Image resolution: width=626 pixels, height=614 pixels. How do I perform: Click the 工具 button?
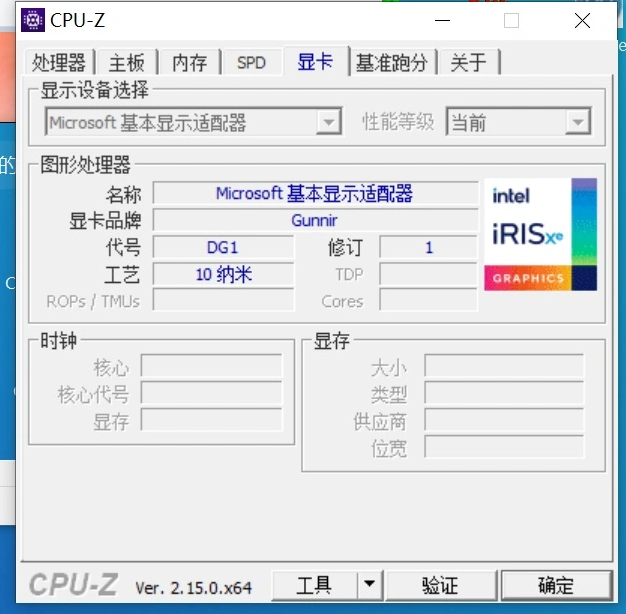coord(314,585)
